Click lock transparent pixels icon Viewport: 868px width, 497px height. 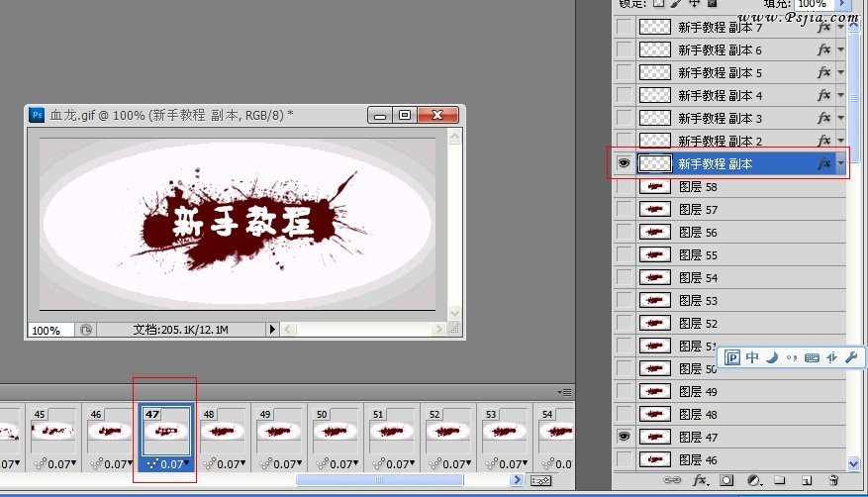[x=658, y=3]
